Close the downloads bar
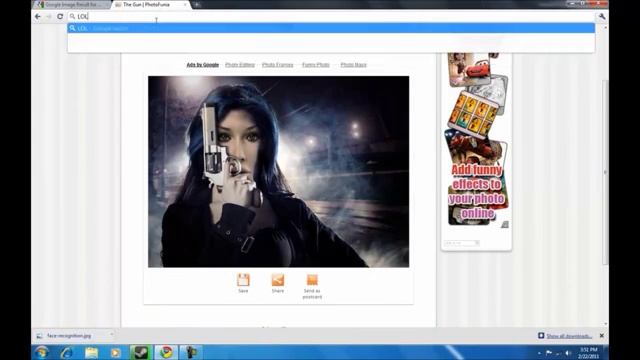 pyautogui.click(x=602, y=336)
